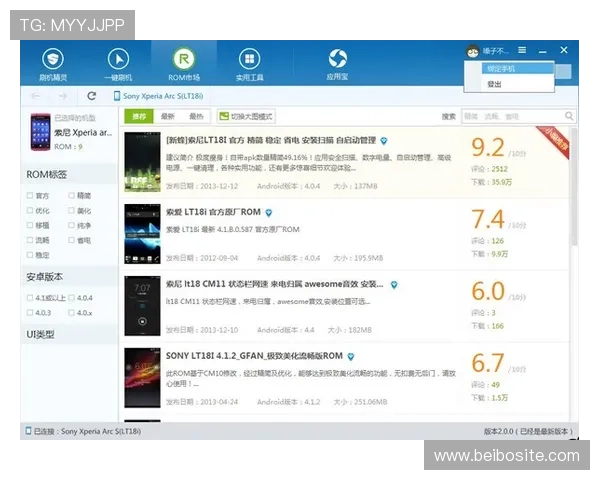Viewport: 600px width, 480px height.
Task: Click the 切换大图模式 view button
Action: click(x=246, y=116)
